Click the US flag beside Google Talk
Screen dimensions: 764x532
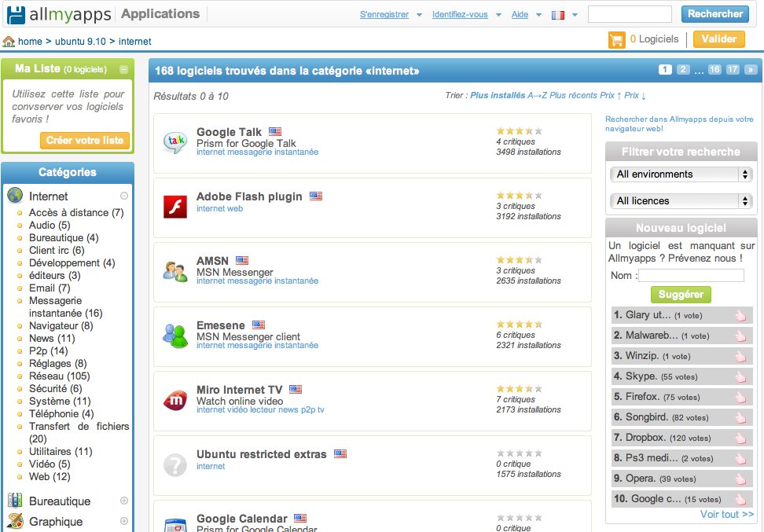[x=275, y=131]
